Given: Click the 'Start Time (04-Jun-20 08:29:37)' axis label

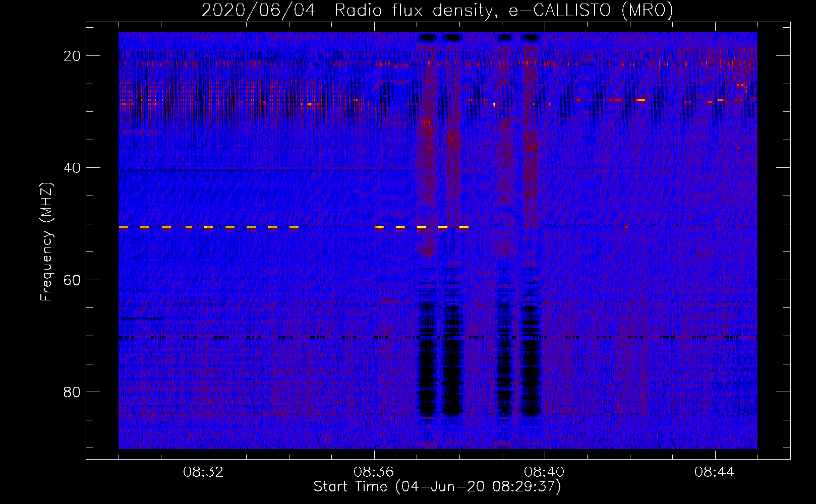Looking at the screenshot, I should tap(437, 487).
